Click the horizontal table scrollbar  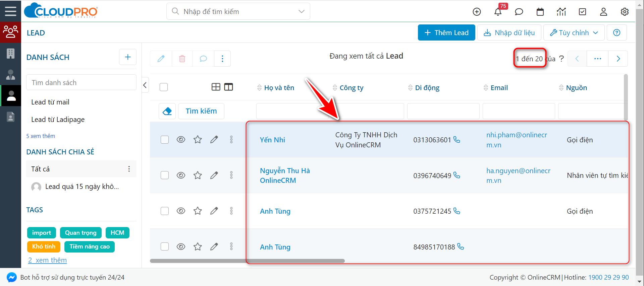coord(247,261)
